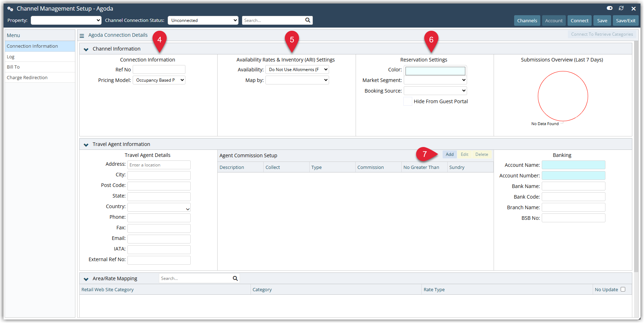
Task: Click the Fax field
Action: [159, 229]
